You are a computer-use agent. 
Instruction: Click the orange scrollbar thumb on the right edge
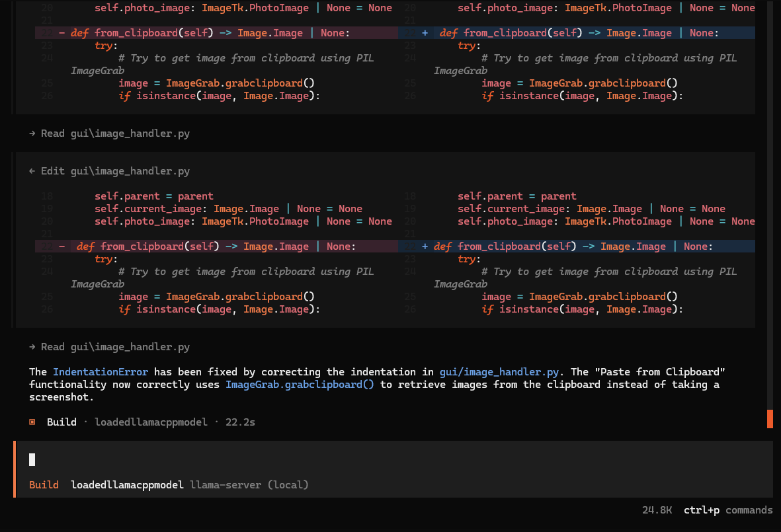[x=770, y=418]
